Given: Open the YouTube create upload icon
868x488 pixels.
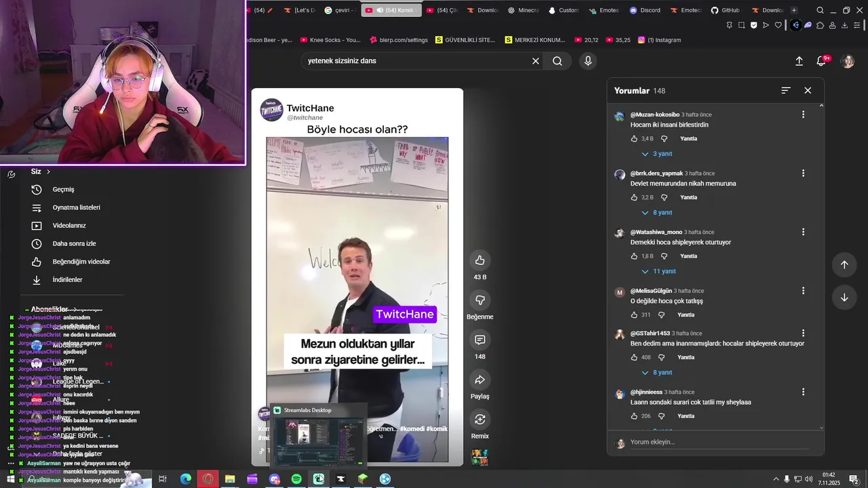Looking at the screenshot, I should point(799,61).
